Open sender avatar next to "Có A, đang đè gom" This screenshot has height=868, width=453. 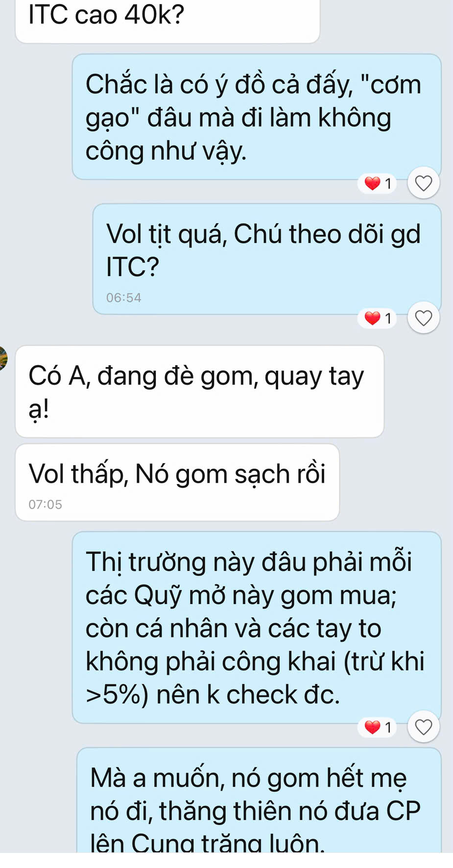pyautogui.click(x=3, y=358)
